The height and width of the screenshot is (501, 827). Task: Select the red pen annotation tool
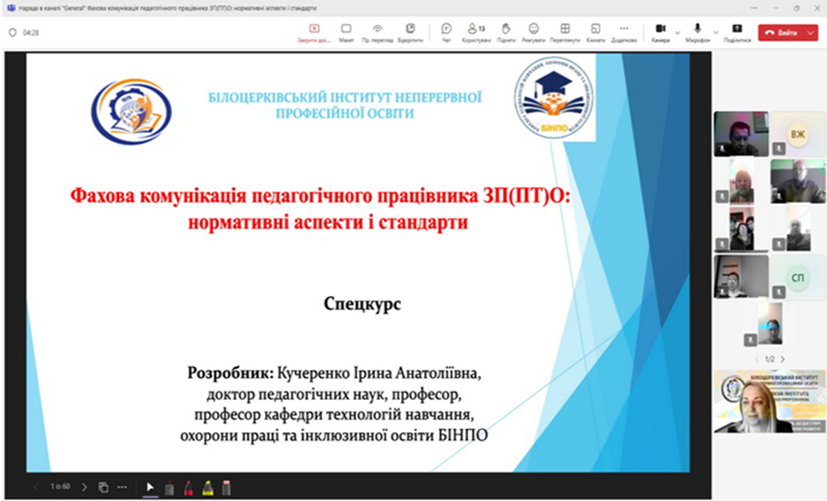click(x=187, y=487)
